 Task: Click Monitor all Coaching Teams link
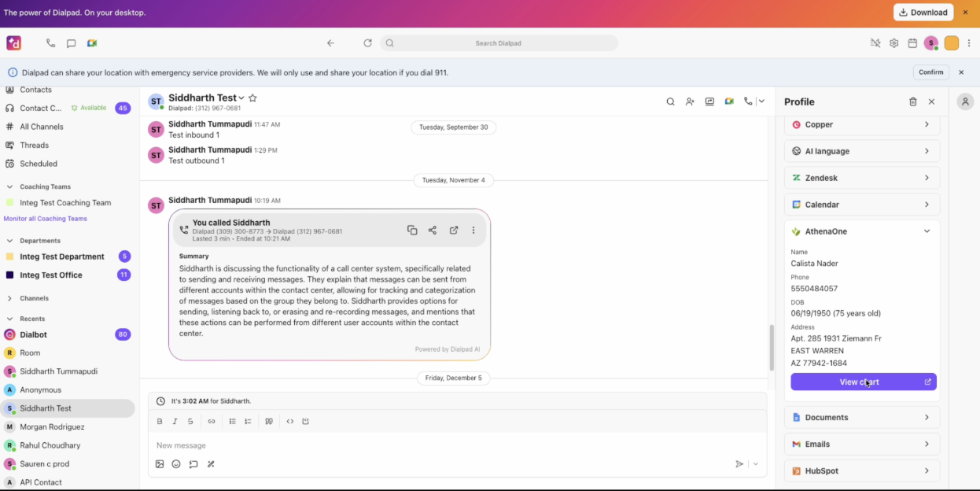[x=46, y=219]
